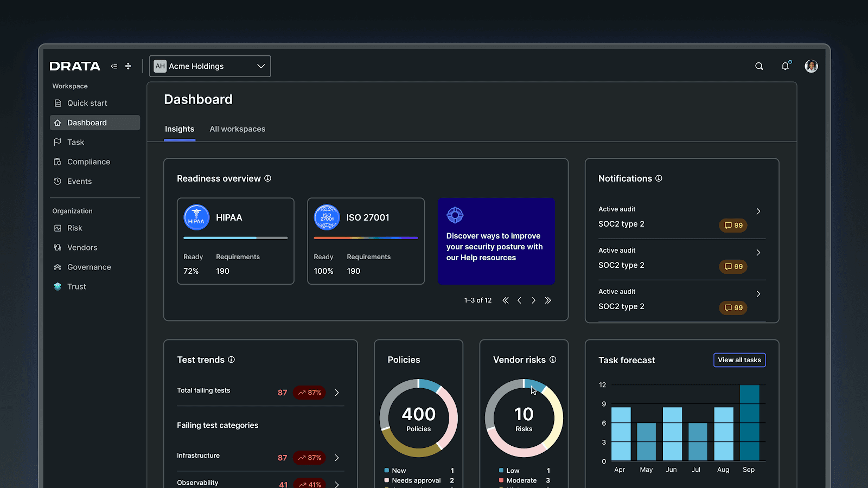Click the Compliance icon in sidebar

pyautogui.click(x=58, y=162)
